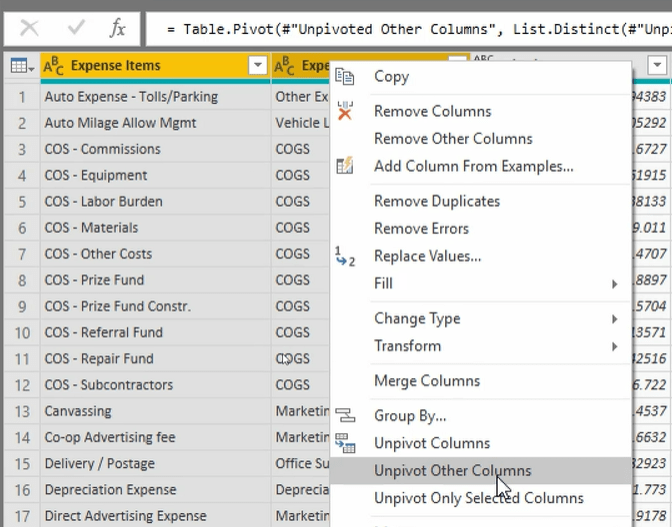Image resolution: width=672 pixels, height=527 pixels.
Task: Click COGS cell in COS - Commissions row
Action: coord(301,149)
